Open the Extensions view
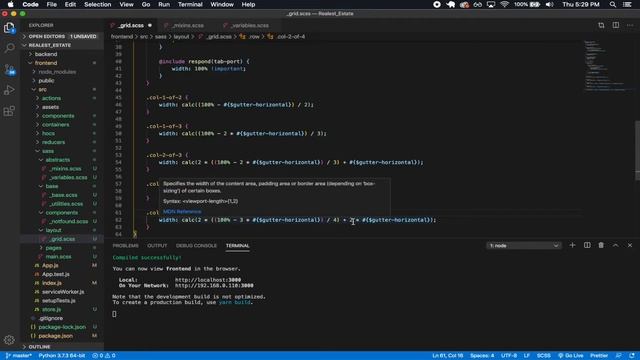Viewport: 640px width, 360px height. click(x=9, y=111)
